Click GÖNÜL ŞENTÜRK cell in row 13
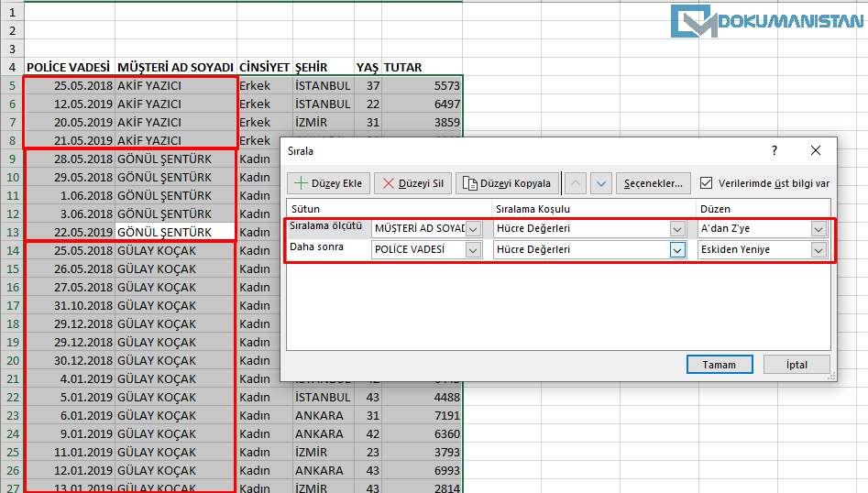Viewport: 868px width, 493px height. point(176,233)
